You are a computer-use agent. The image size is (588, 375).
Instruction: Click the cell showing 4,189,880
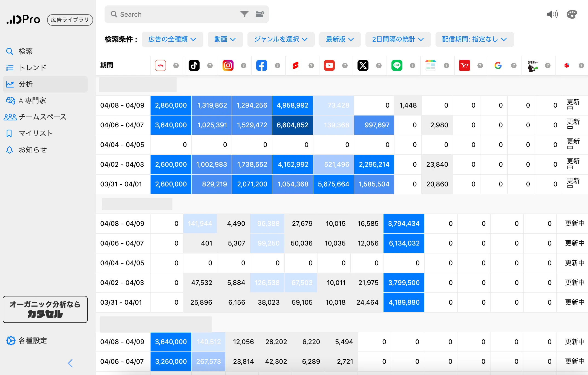pos(404,302)
